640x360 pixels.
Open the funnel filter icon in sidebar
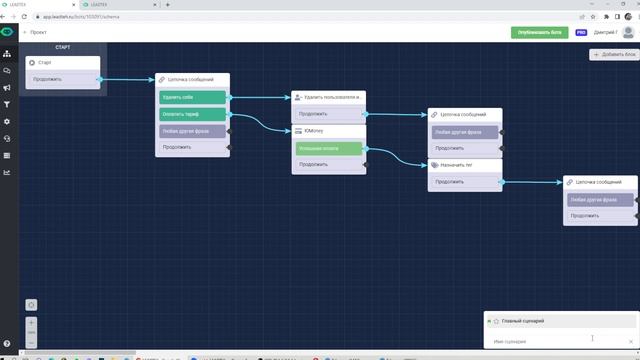(x=7, y=104)
